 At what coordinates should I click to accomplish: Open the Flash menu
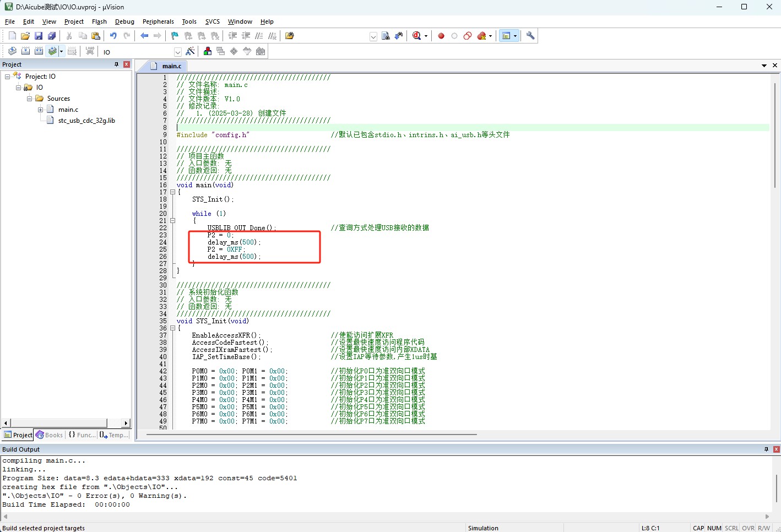pos(99,21)
